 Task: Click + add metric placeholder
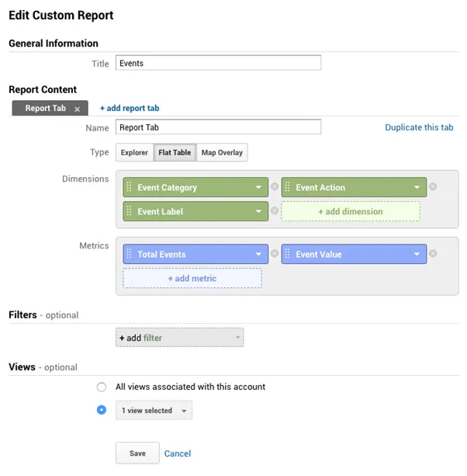pos(192,278)
